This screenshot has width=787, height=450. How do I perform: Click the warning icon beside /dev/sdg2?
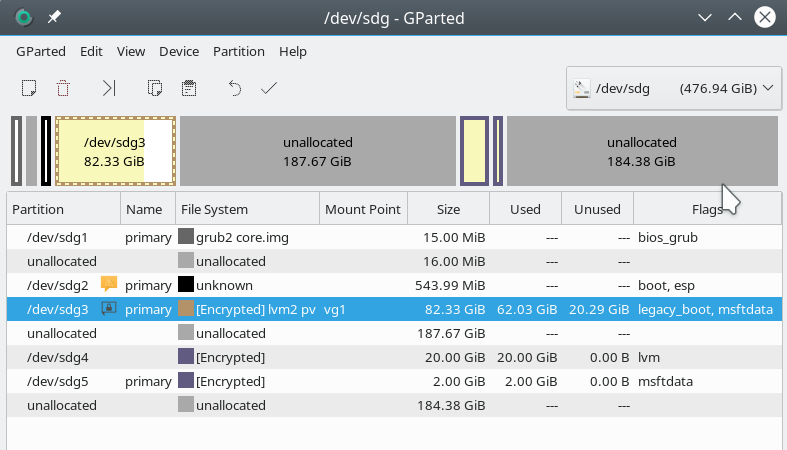pyautogui.click(x=109, y=284)
